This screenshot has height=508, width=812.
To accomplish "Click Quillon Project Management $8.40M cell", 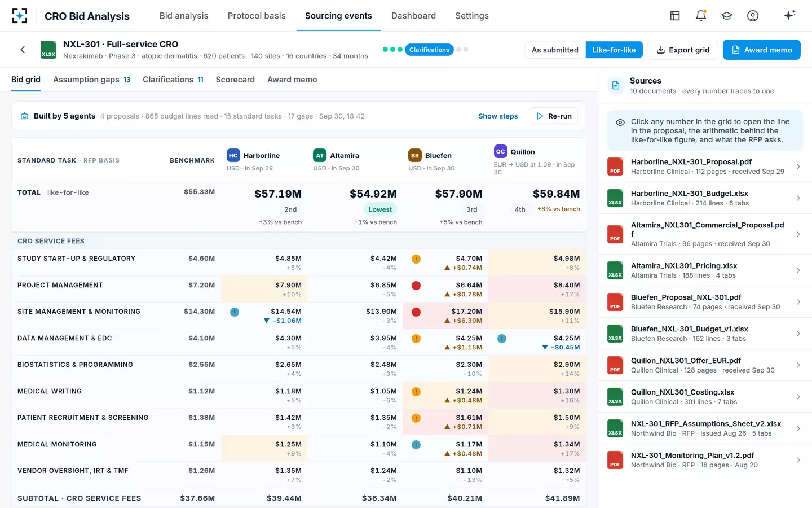I will 537,289.
